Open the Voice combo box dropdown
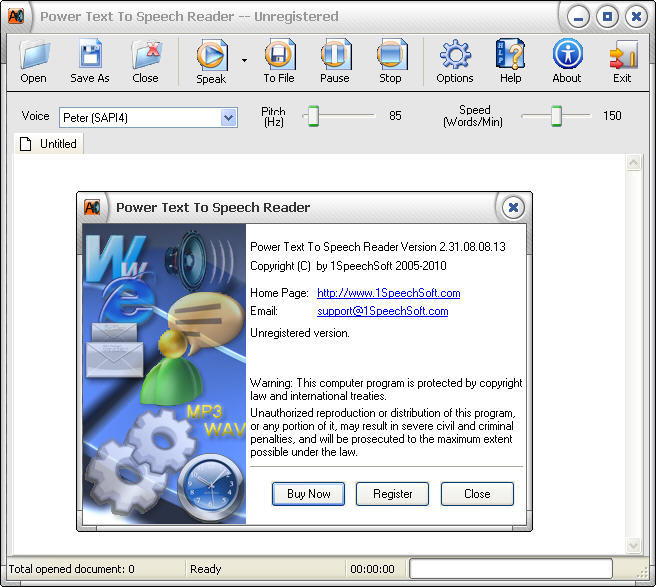656x587 pixels. tap(229, 118)
